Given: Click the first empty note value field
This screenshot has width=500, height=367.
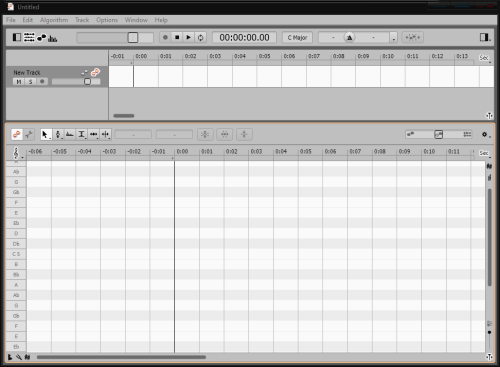Looking at the screenshot, I should click(x=133, y=135).
